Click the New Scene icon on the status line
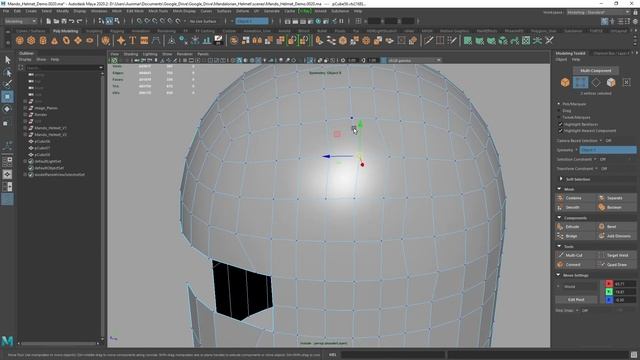This screenshot has height=360, width=640. pyautogui.click(x=49, y=21)
